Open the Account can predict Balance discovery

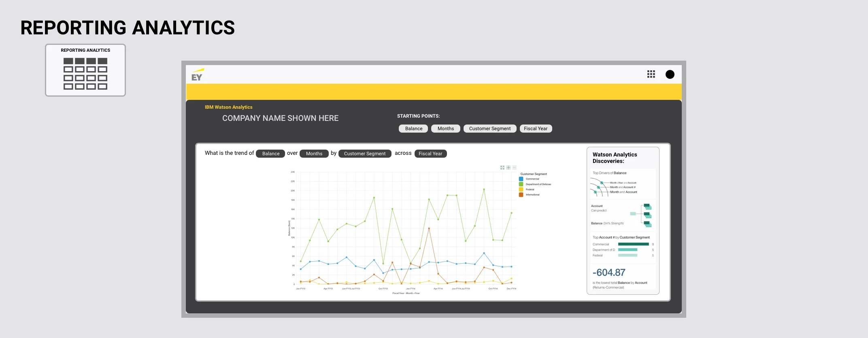pos(623,215)
